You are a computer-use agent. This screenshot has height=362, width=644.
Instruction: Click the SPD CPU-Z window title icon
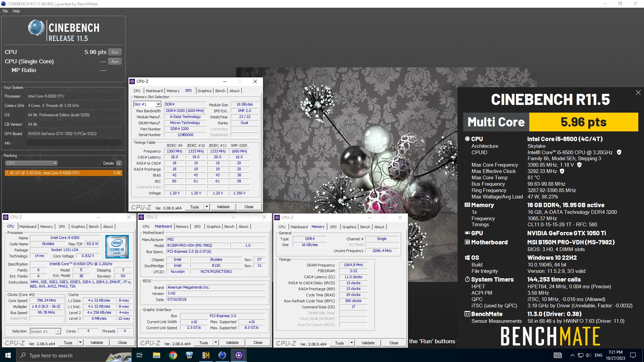[132, 81]
